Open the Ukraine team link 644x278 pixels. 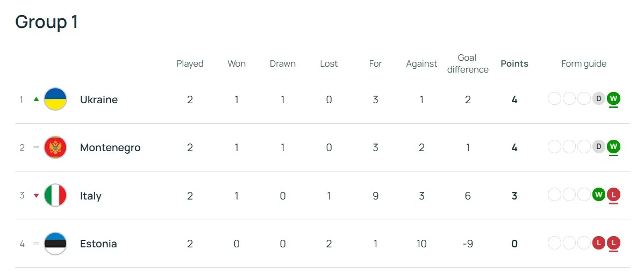tap(99, 99)
